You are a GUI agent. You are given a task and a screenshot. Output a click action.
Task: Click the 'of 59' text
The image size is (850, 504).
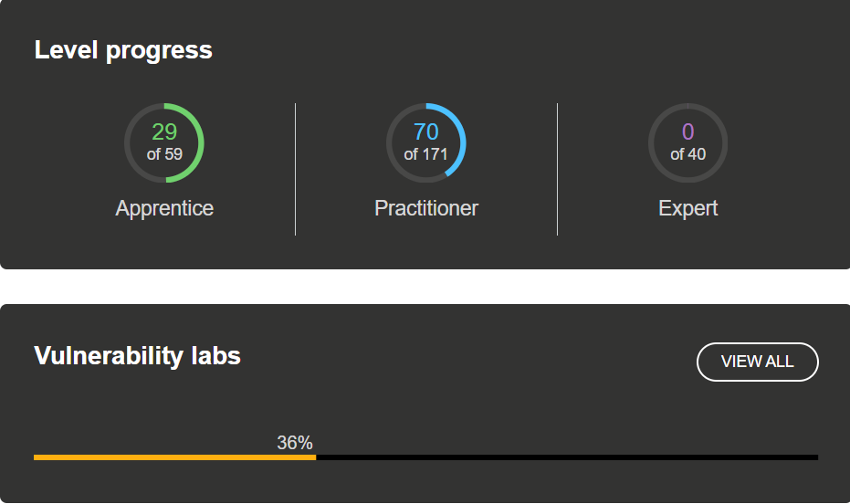tap(164, 154)
